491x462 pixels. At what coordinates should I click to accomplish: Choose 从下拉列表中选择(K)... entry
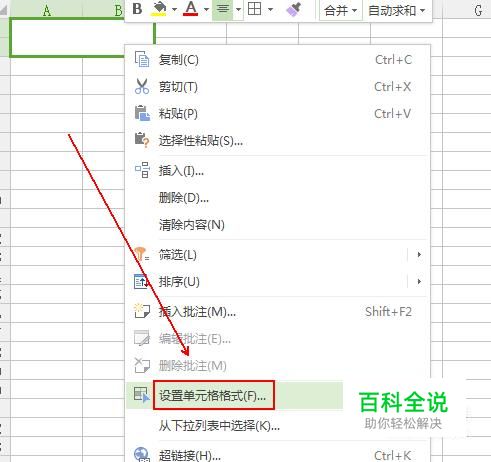pos(277,425)
